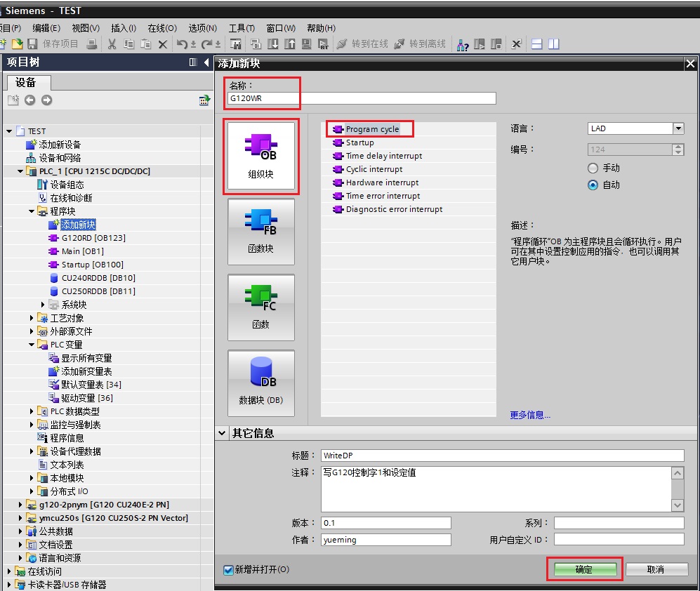This screenshot has height=591, width=700.
Task: Click the comment box scrollbar down arrow
Action: point(678,505)
